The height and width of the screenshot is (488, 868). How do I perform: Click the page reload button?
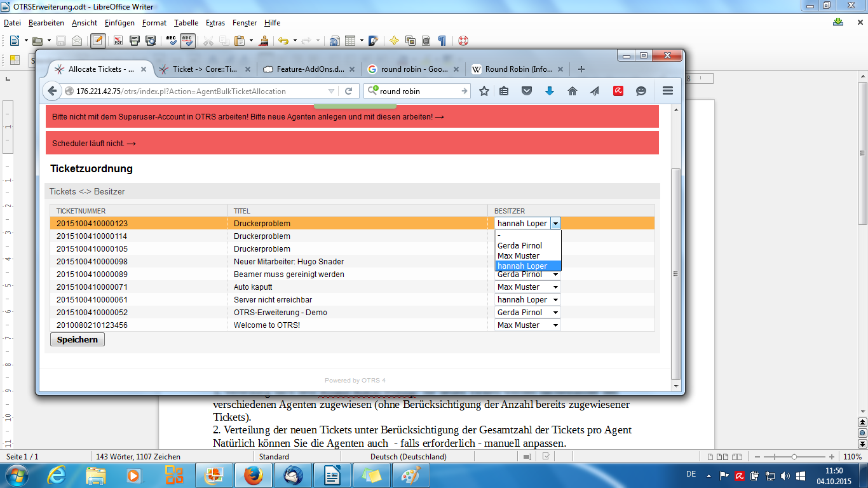[348, 91]
